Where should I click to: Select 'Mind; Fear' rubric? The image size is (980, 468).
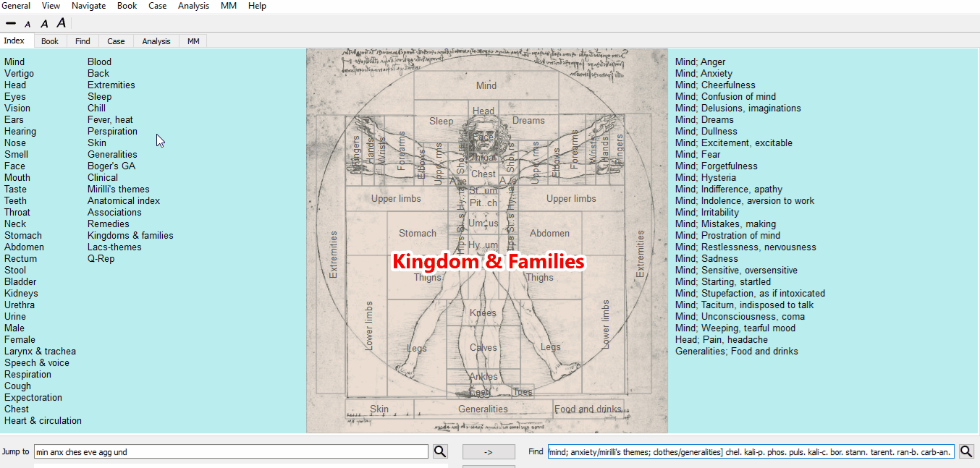(698, 155)
